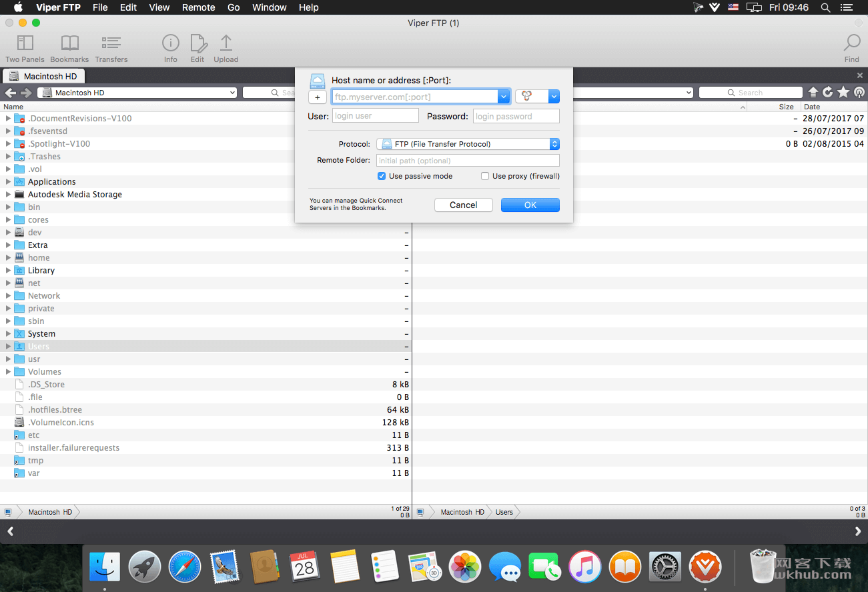Go to parent folder in right panel
This screenshot has width=868, height=592.
tap(813, 93)
